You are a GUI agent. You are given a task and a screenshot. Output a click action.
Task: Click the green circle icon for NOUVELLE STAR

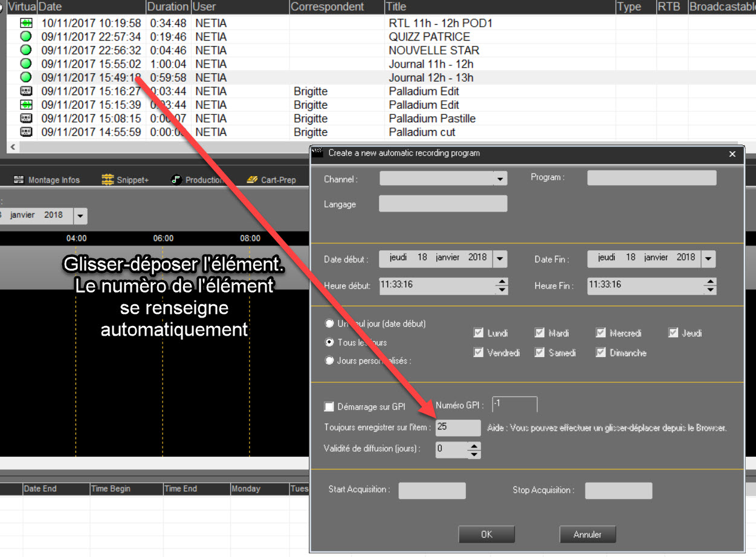point(26,50)
